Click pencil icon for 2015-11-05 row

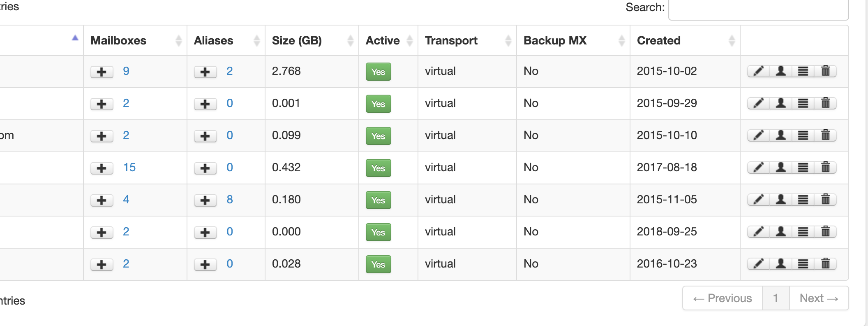click(x=759, y=200)
